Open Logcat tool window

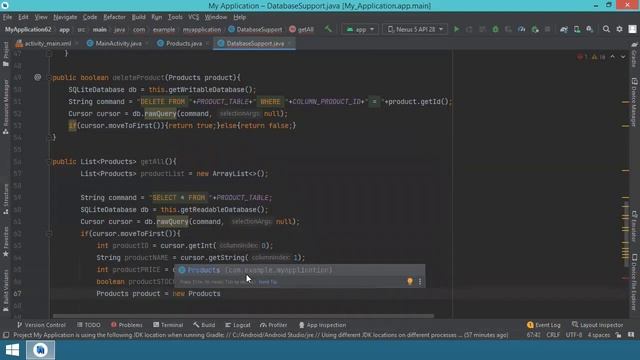pos(238,325)
